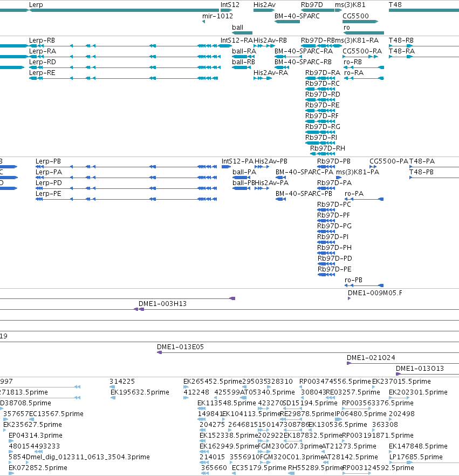Select the ball gene bar

[x=242, y=33]
